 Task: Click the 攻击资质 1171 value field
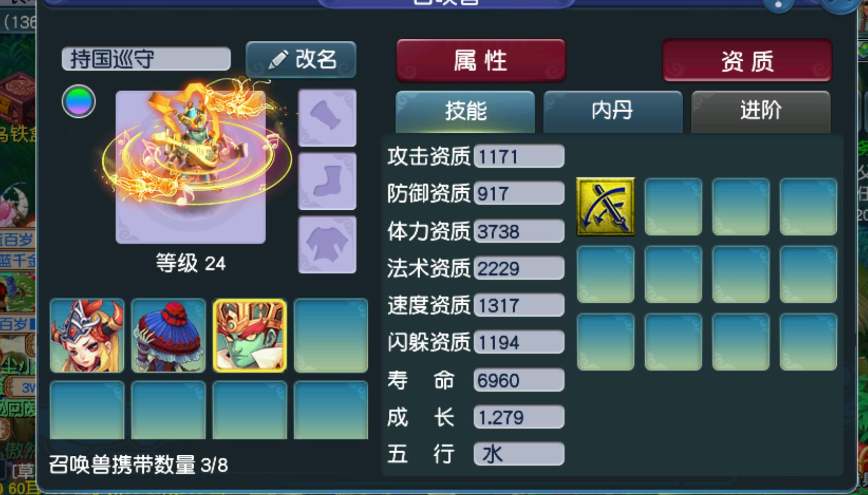coord(519,156)
